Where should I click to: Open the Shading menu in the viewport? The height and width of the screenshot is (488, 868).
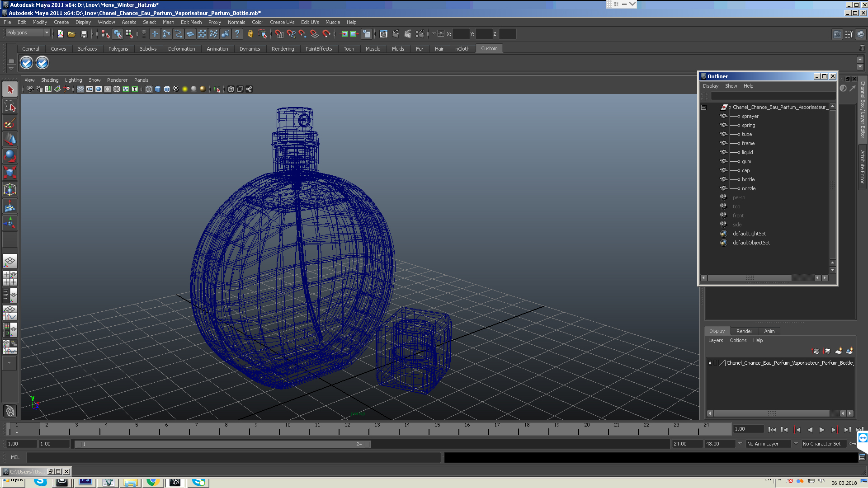pos(50,80)
